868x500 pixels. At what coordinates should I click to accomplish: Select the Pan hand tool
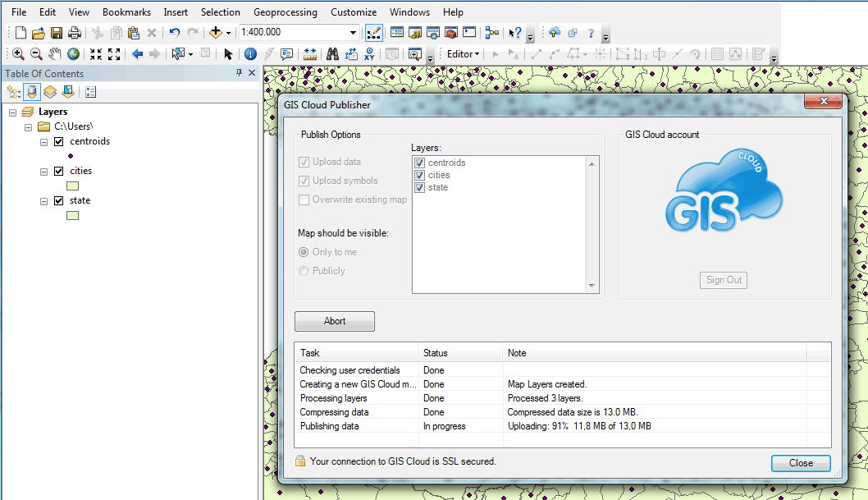coord(55,54)
